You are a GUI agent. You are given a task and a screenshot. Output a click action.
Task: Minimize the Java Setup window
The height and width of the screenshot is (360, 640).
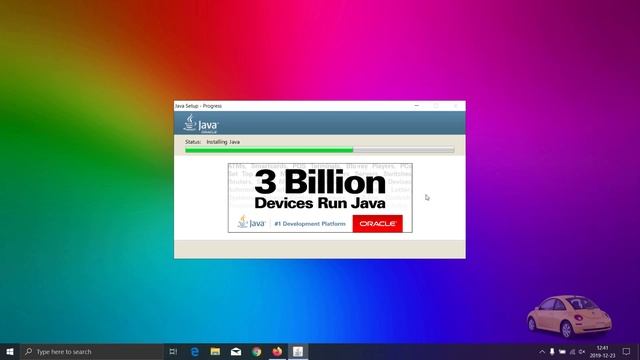coord(417,106)
